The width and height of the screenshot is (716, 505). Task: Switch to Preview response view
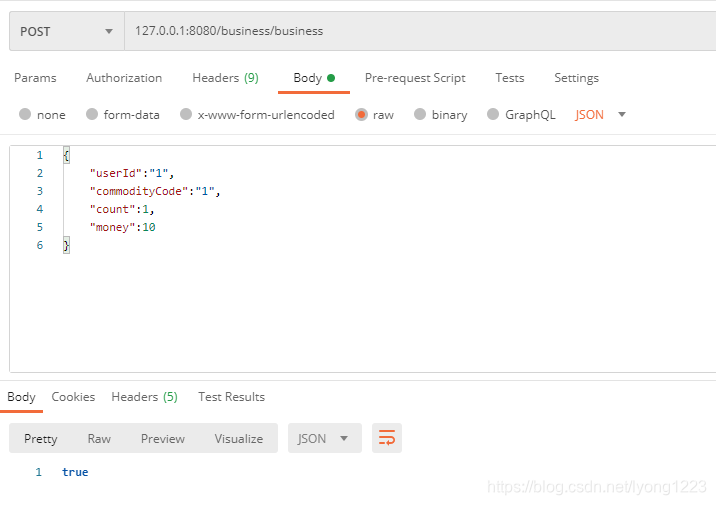pos(163,439)
